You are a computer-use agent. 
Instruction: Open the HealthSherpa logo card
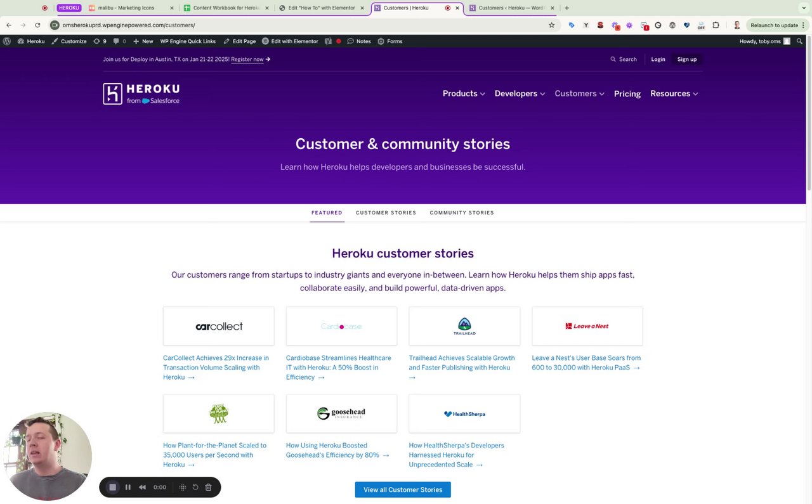(x=464, y=414)
